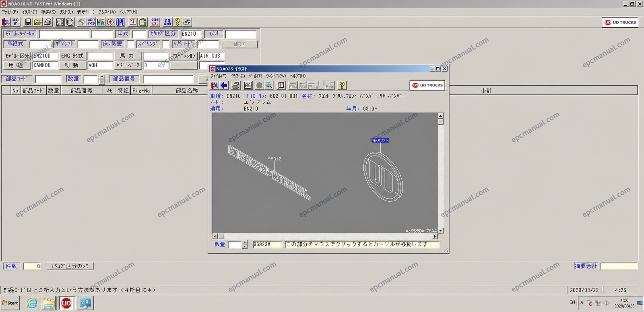The image size is (644, 312).
Task: Click the カタログ区分のメモ button
Action: pos(70,266)
